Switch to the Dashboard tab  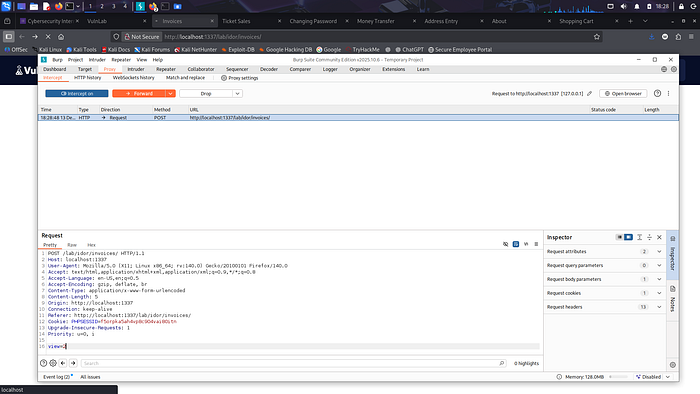54,69
